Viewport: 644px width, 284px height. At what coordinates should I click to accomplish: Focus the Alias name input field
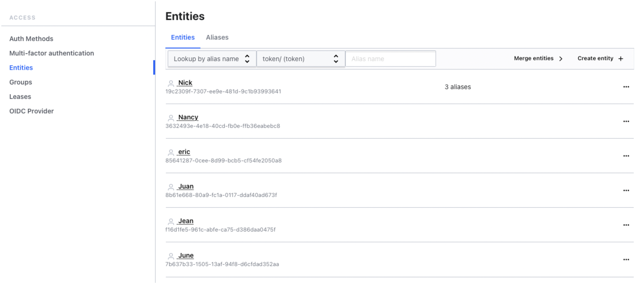390,59
